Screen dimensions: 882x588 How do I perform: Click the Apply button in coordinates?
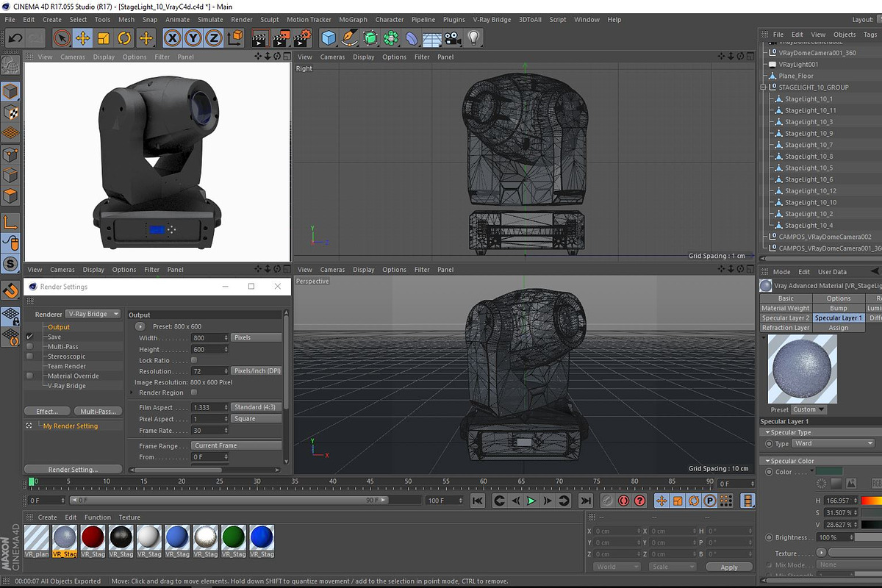pyautogui.click(x=729, y=567)
